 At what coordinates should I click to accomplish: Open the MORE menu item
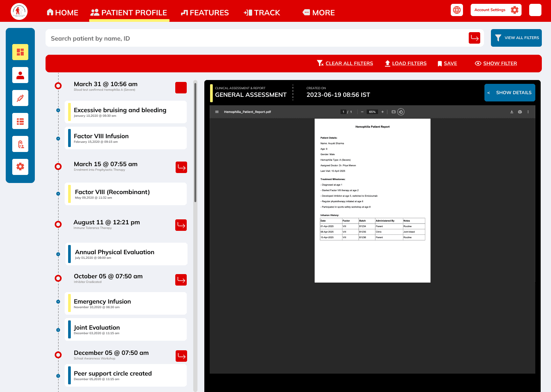click(x=318, y=13)
